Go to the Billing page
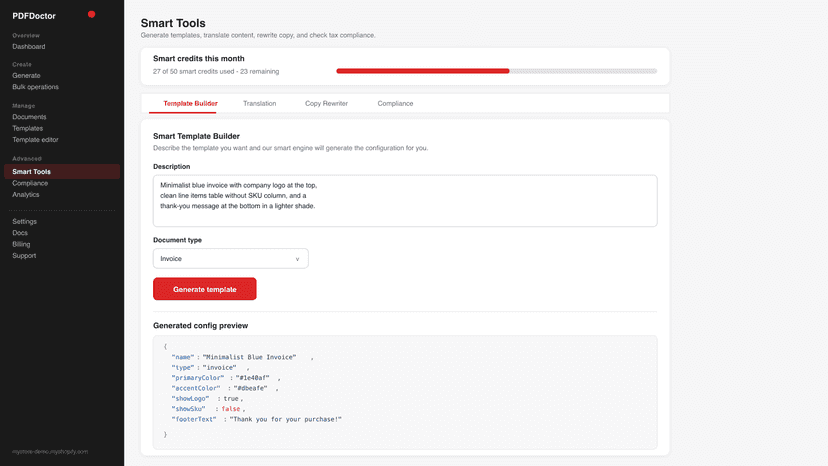This screenshot has height=466, width=828. (21, 245)
